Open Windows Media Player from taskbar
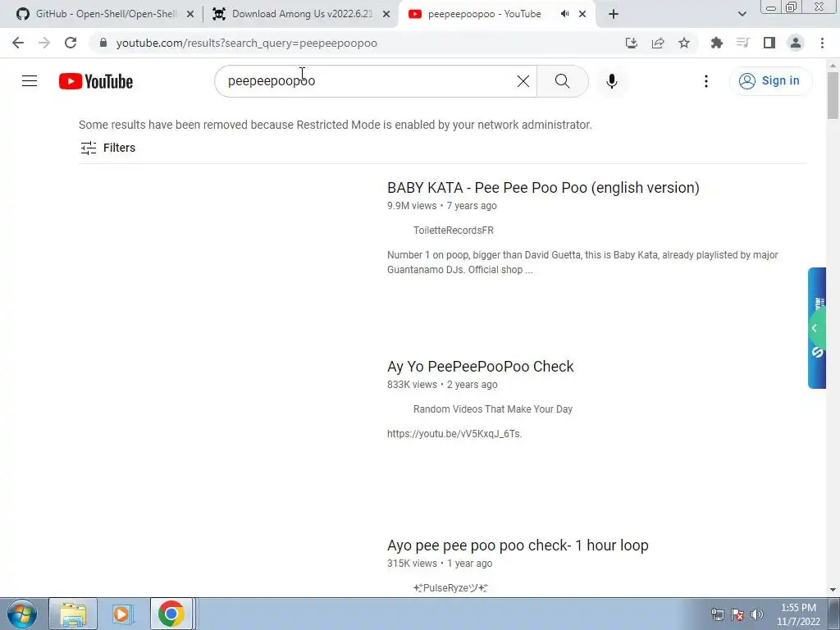The height and width of the screenshot is (630, 840). click(121, 614)
